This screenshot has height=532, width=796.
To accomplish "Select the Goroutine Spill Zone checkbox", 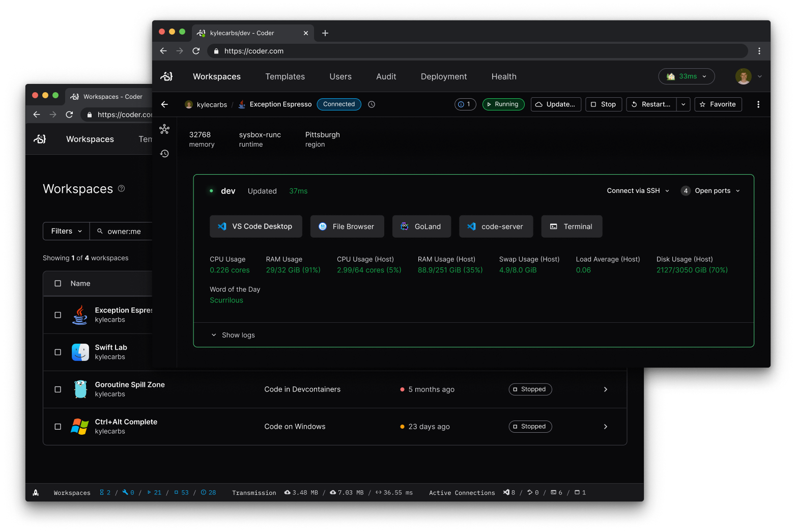I will point(58,389).
